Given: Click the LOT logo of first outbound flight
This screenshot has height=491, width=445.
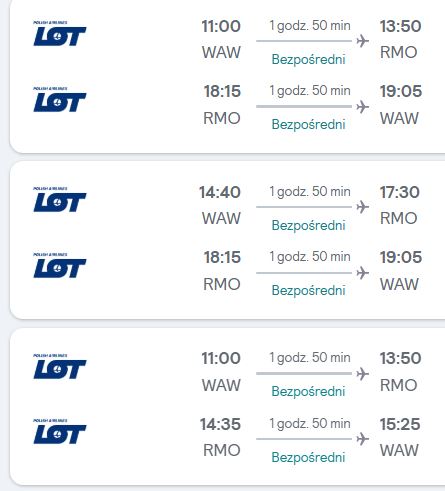Looking at the screenshot, I should (x=60, y=33).
